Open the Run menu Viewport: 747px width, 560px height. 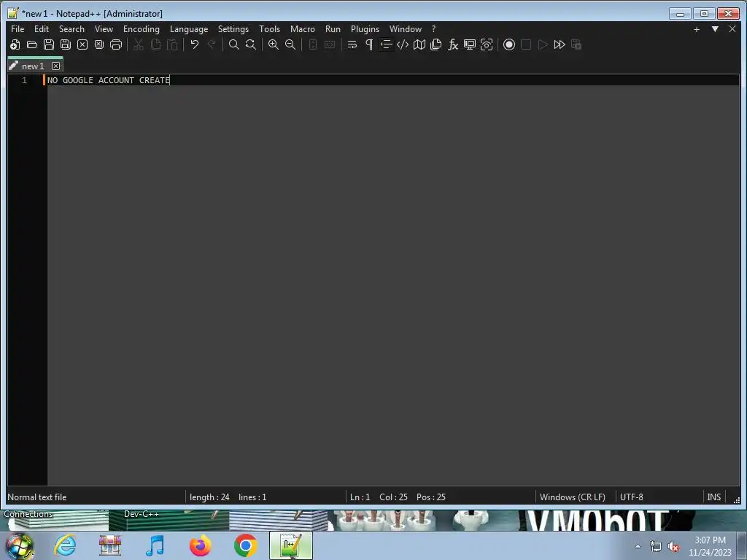(333, 29)
